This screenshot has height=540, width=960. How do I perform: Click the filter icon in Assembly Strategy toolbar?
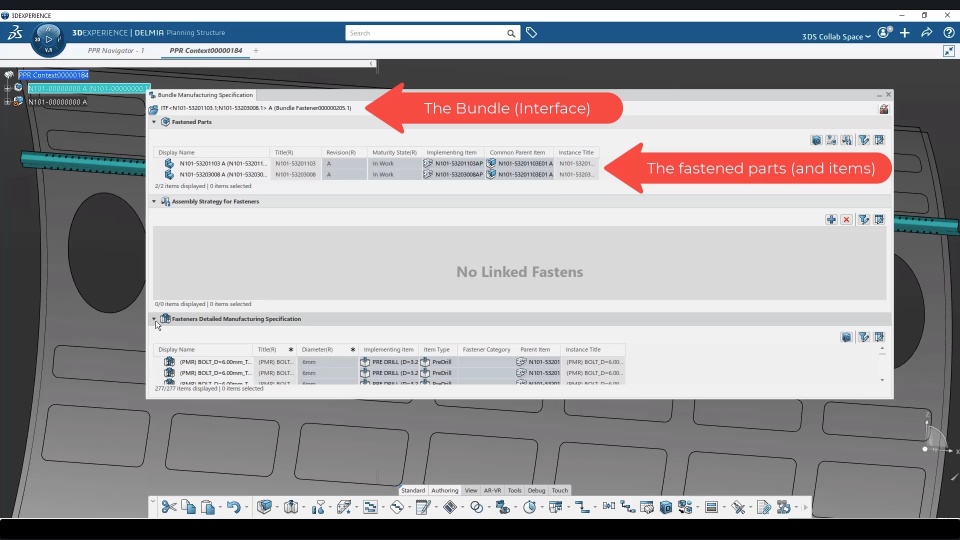tap(863, 219)
